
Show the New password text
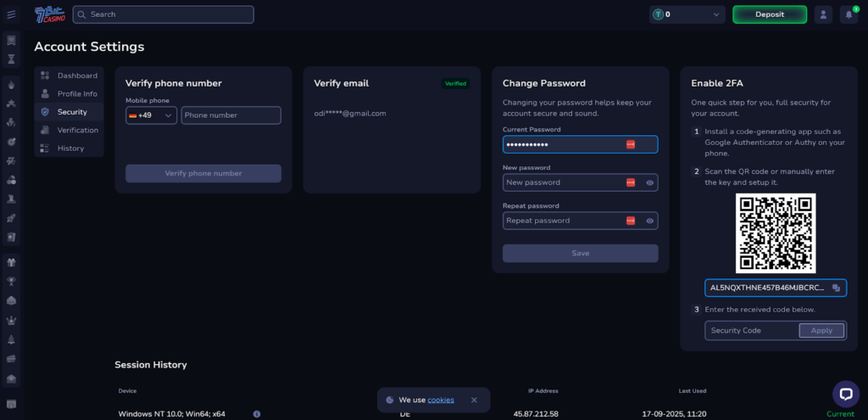[649, 182]
